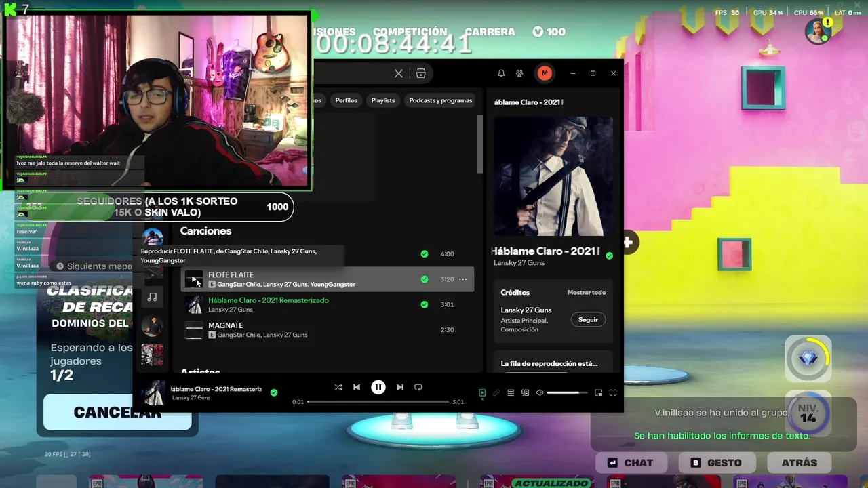This screenshot has width=868, height=488.
Task: Open the GESTO emote button
Action: (716, 463)
